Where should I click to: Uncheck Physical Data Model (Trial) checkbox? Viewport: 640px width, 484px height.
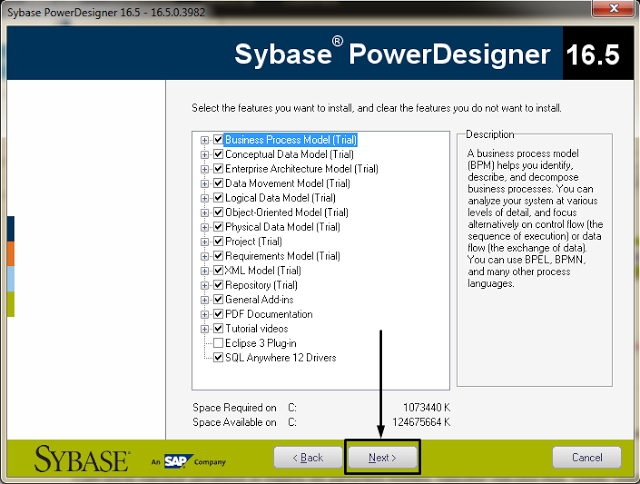pyautogui.click(x=218, y=227)
